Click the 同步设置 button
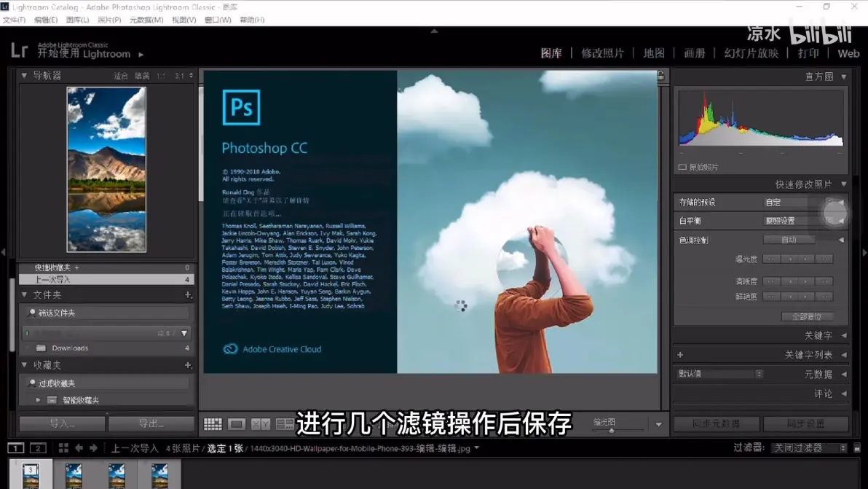868x489 pixels. point(806,423)
